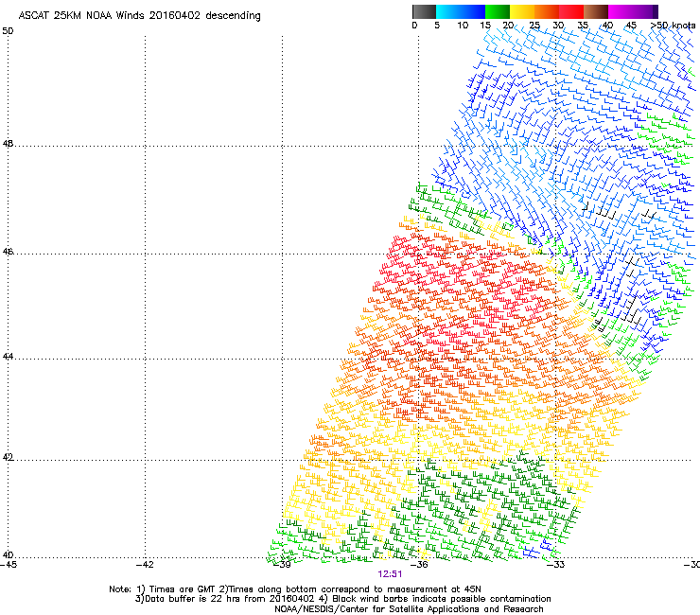Click longitude label '-45' on the bottom axis

[9, 565]
